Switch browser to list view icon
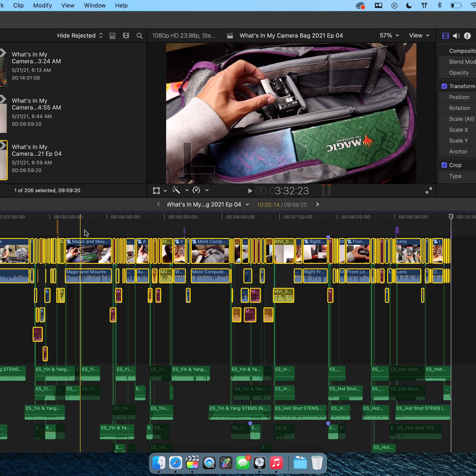This screenshot has width=476, height=476. point(112,36)
